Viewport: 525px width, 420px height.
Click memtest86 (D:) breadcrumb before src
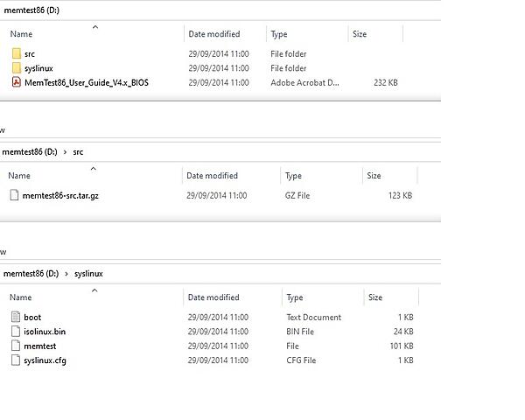(30, 151)
